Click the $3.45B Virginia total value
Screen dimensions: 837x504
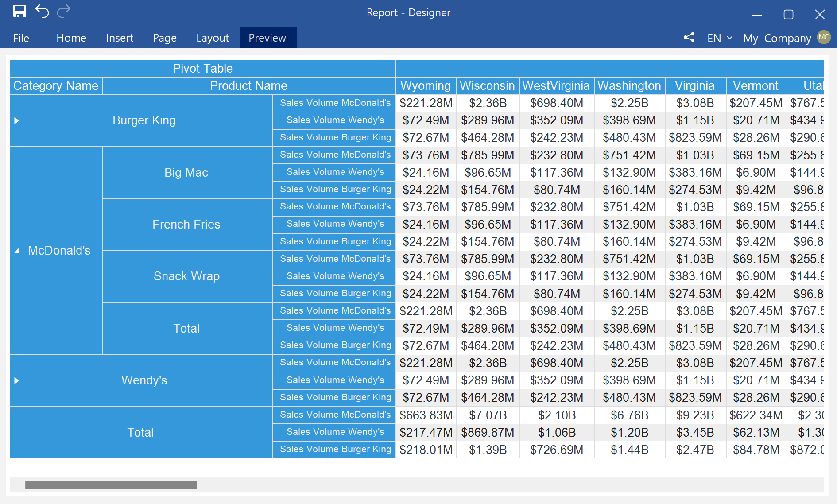coord(695,433)
